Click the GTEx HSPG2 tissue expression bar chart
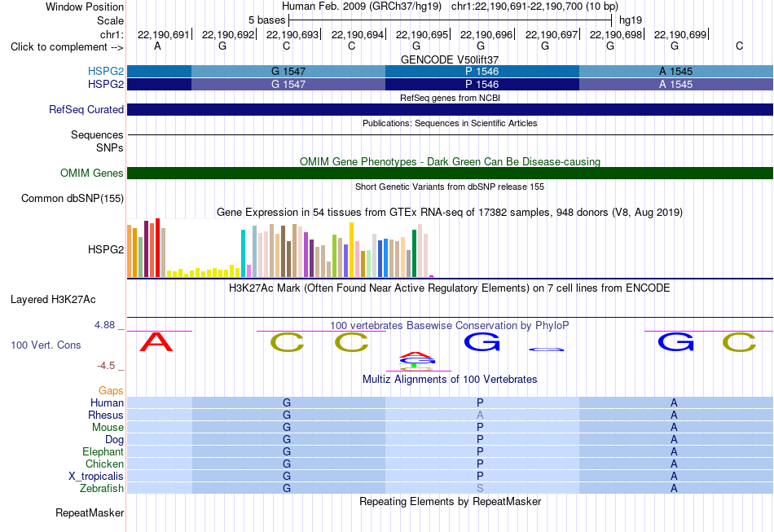774x532 pixels. point(280,248)
